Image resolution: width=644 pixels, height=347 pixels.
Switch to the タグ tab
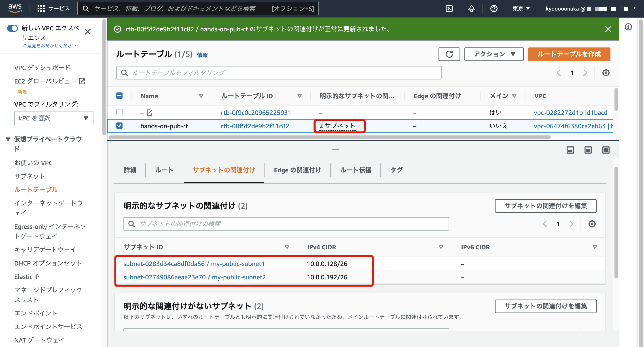coord(396,170)
